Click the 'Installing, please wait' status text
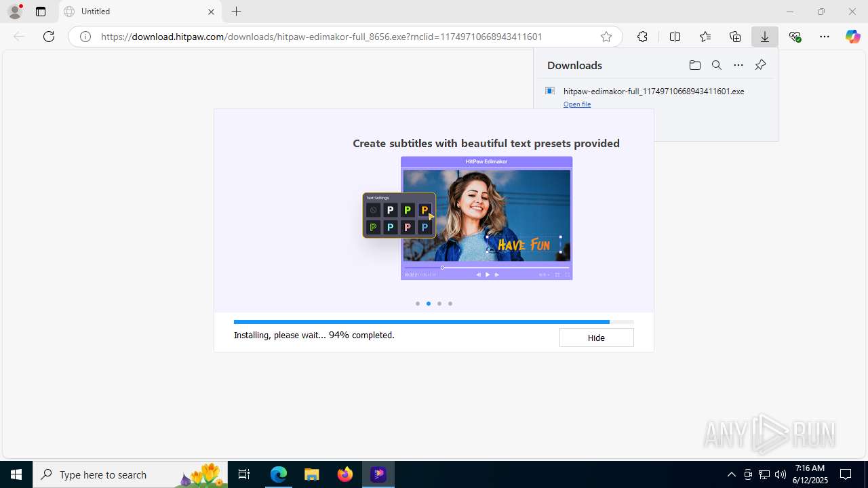The image size is (868, 488). coord(314,335)
